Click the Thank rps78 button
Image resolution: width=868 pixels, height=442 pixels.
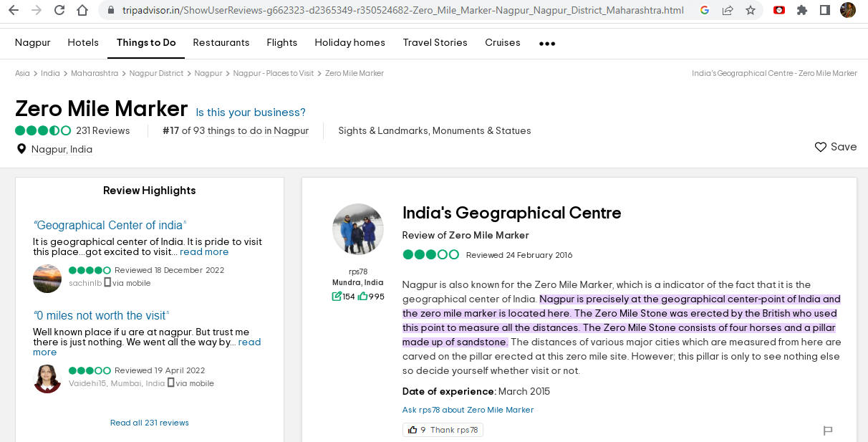443,430
